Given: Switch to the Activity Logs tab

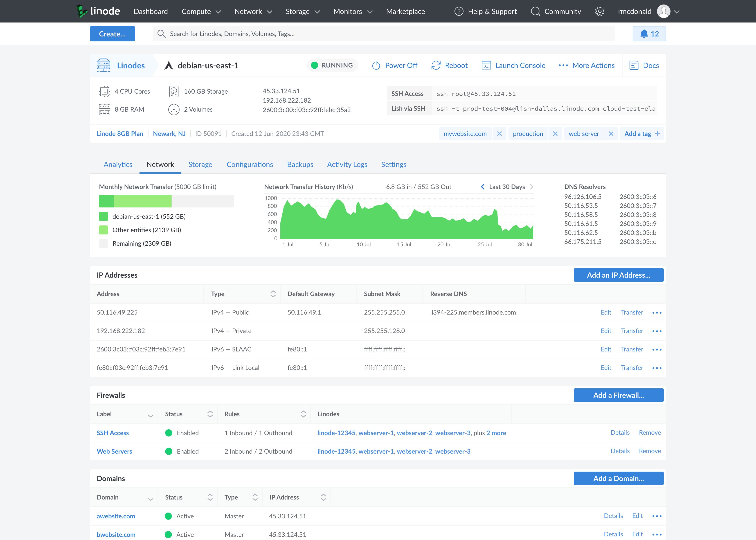Looking at the screenshot, I should [347, 164].
